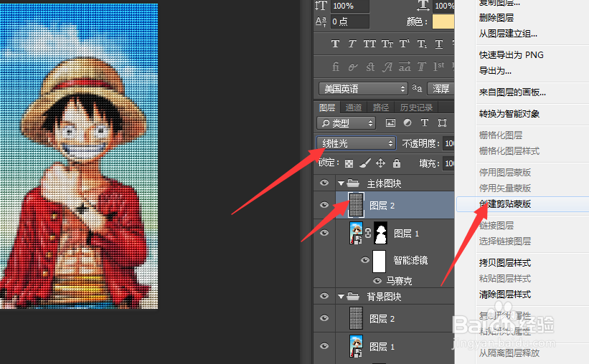
Task: Apply faux bold text style
Action: click(x=335, y=44)
